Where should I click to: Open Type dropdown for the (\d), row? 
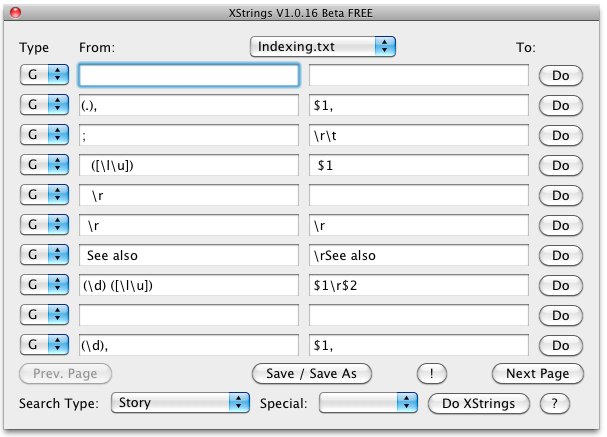coord(45,344)
